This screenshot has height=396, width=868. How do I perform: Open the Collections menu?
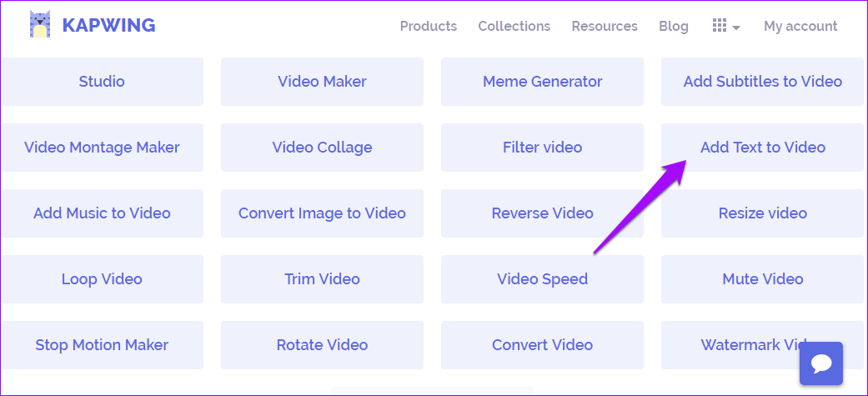tap(514, 26)
